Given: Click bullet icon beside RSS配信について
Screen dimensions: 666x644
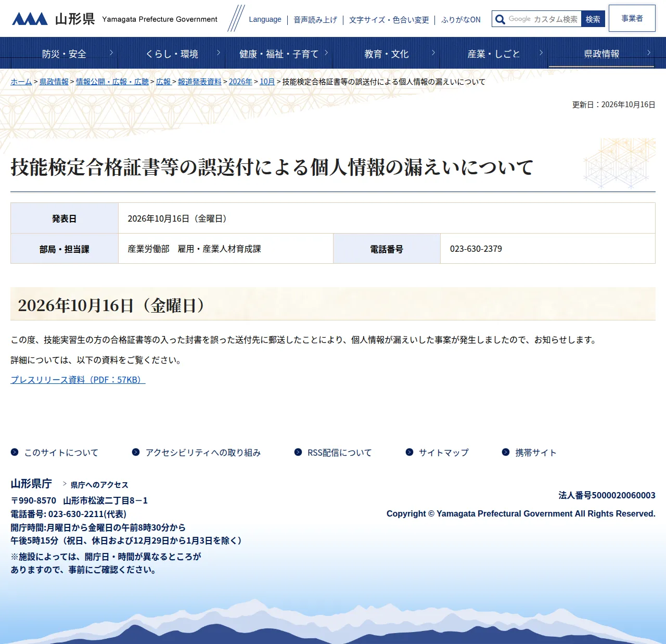Looking at the screenshot, I should click(x=298, y=452).
